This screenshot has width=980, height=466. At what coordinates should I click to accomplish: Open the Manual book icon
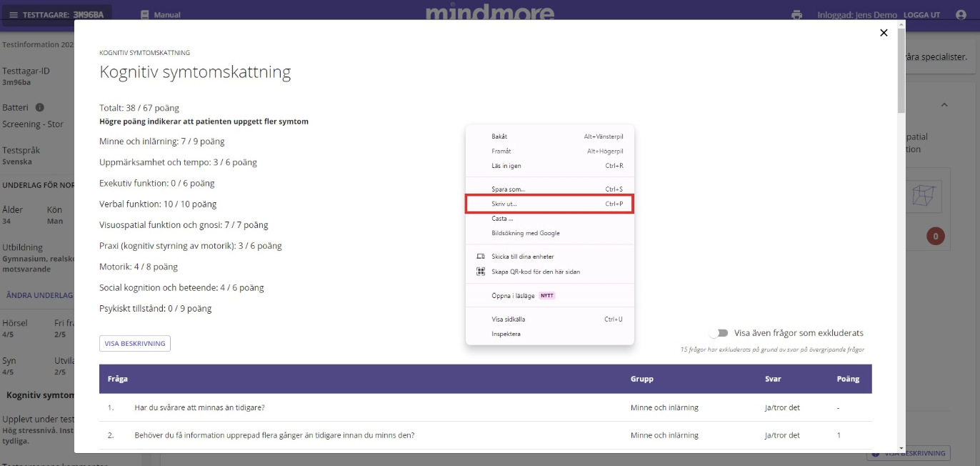(145, 15)
